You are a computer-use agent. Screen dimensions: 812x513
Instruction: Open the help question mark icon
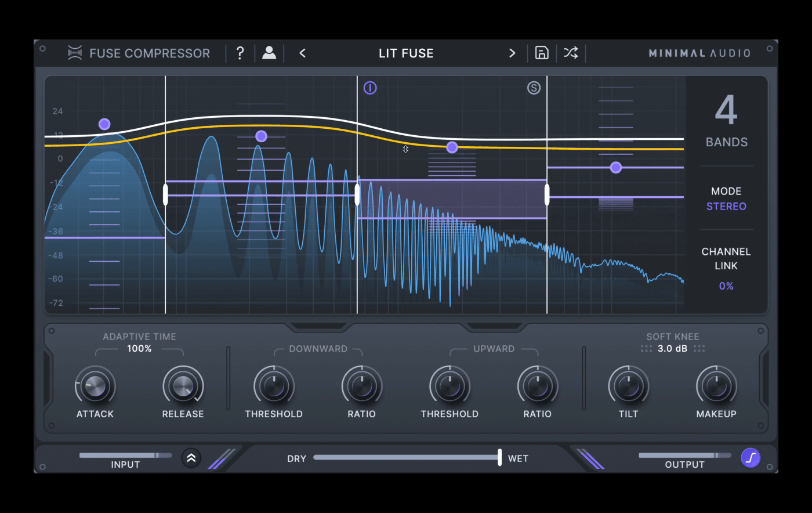tap(240, 53)
